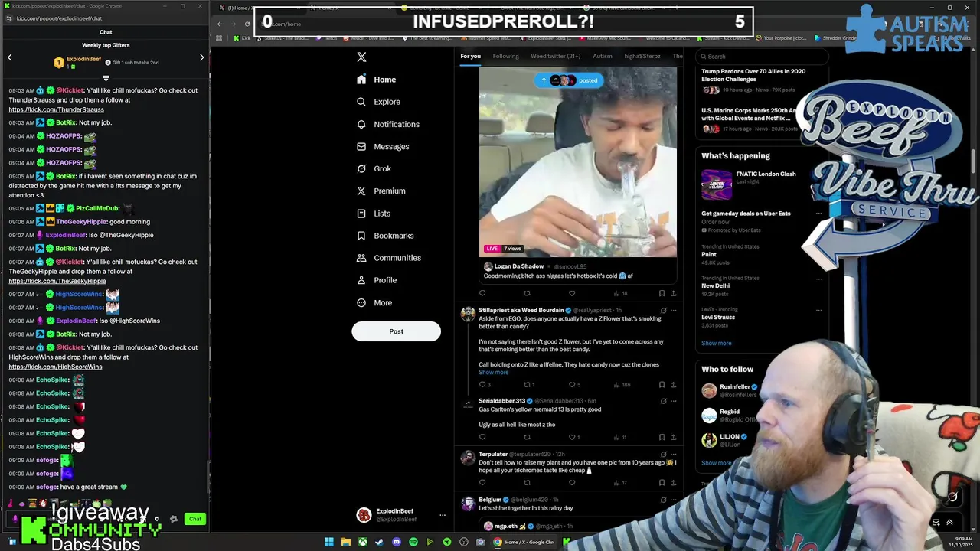Open options for Levi Strauss trend
This screenshot has height=551, width=980.
tap(818, 311)
